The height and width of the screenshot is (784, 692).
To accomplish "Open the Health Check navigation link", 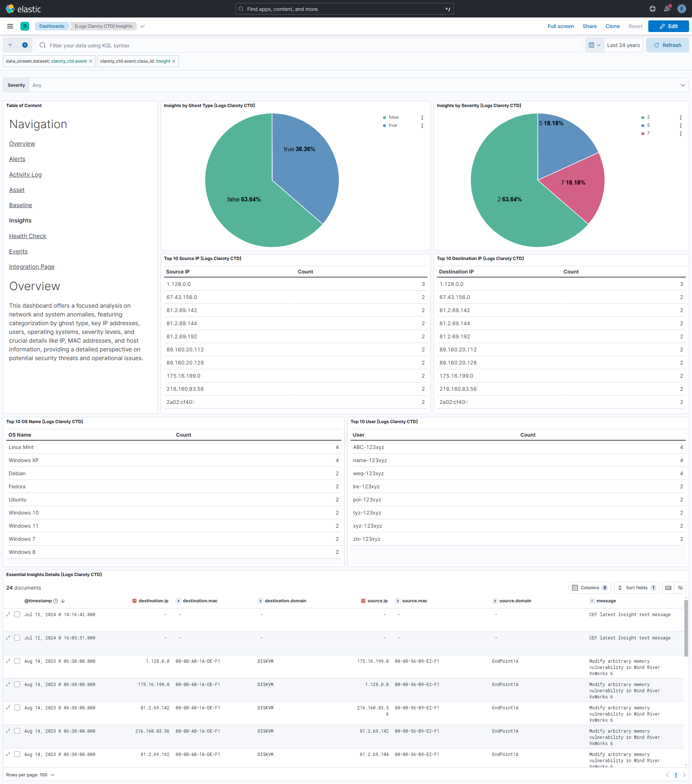I will point(27,236).
